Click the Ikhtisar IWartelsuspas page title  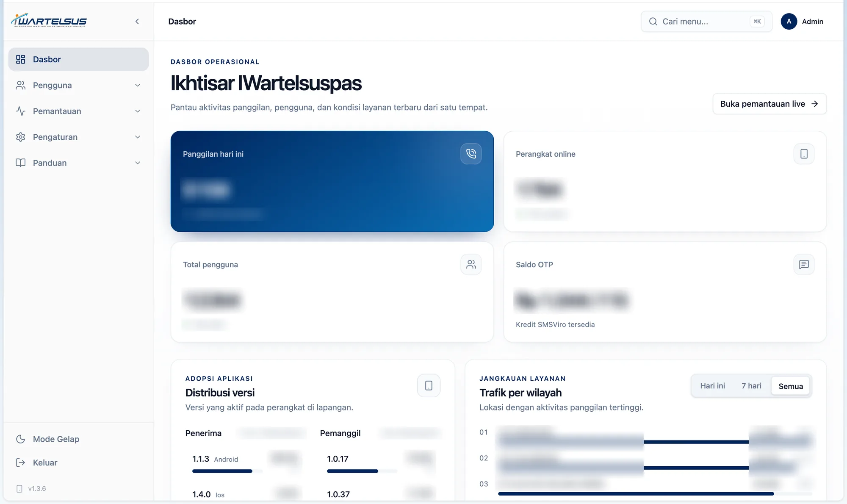(266, 83)
